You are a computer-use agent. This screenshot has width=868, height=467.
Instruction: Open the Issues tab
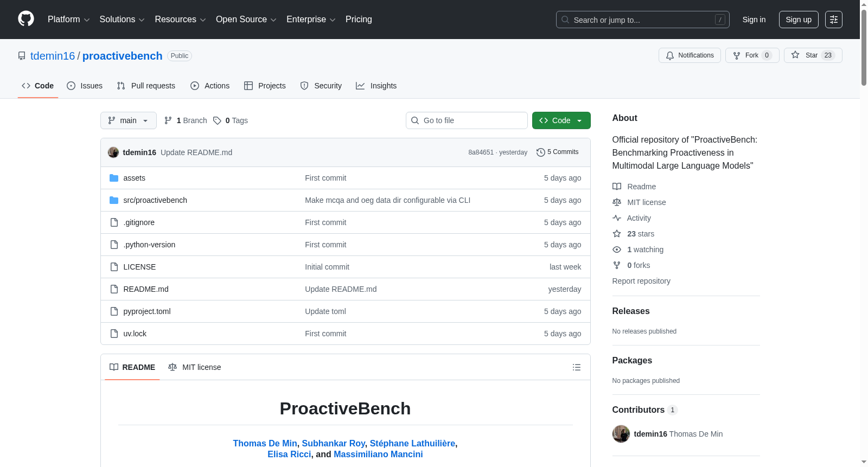pos(85,86)
